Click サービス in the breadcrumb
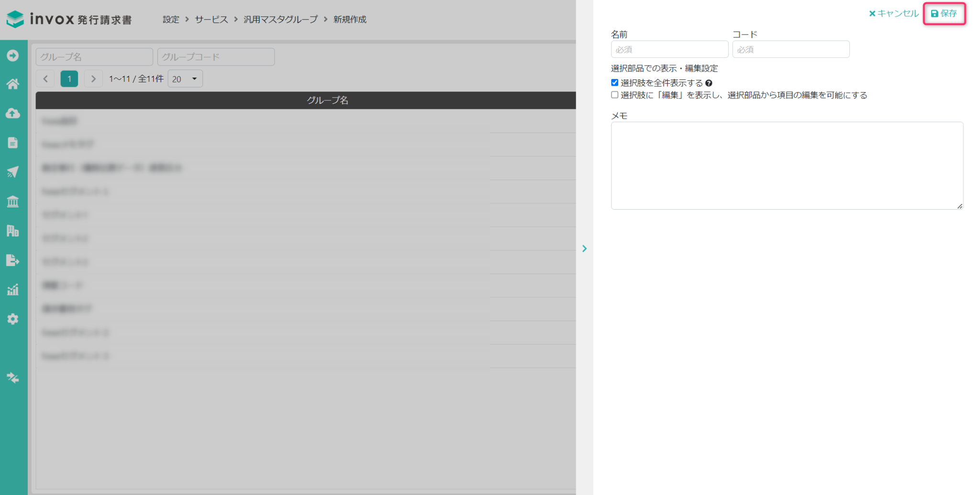This screenshot has height=495, width=980. pos(211,20)
